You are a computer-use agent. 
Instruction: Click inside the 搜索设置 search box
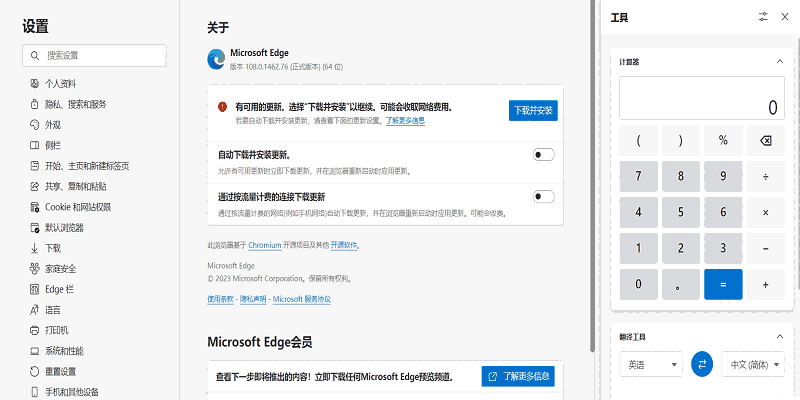pyautogui.click(x=94, y=56)
